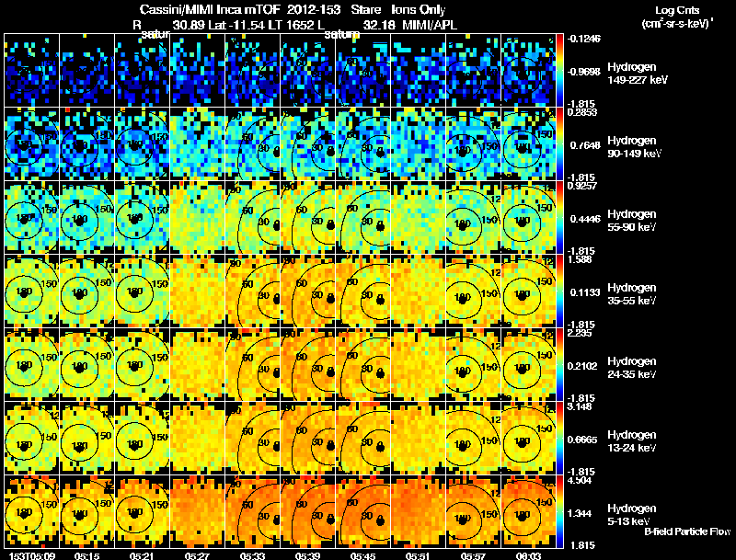Open the 05:27 panel in the 5-13 keV row
Viewport: 736px width, 560px height.
tap(197, 512)
